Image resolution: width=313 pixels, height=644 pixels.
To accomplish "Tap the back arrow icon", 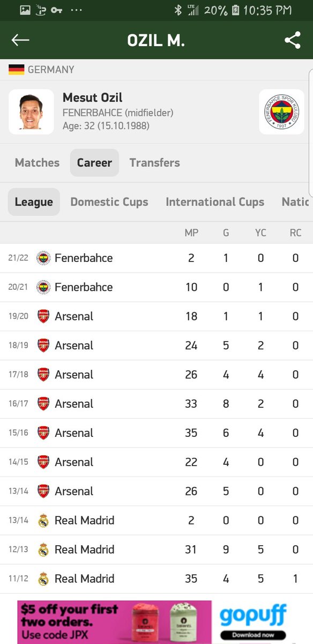I will (20, 40).
